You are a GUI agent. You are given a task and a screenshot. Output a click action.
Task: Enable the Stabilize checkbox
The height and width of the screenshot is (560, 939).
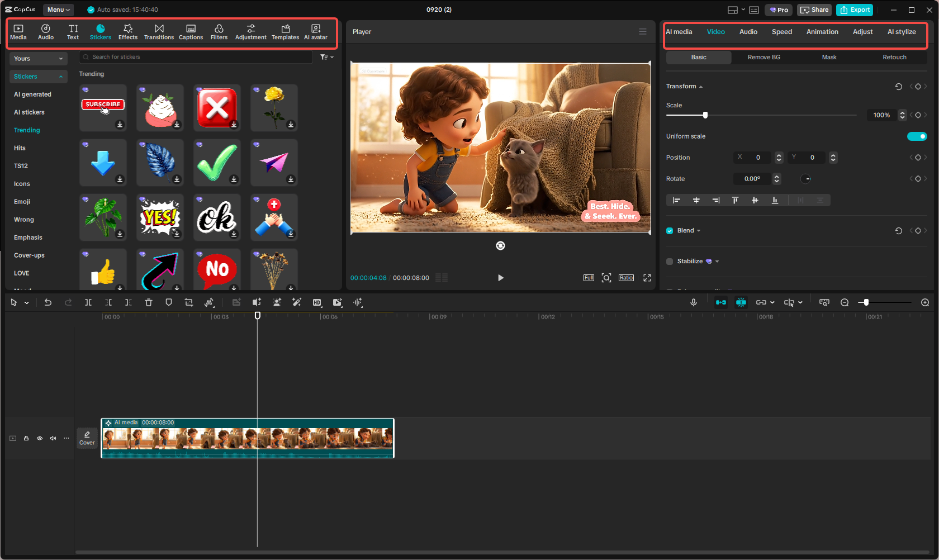[669, 261]
